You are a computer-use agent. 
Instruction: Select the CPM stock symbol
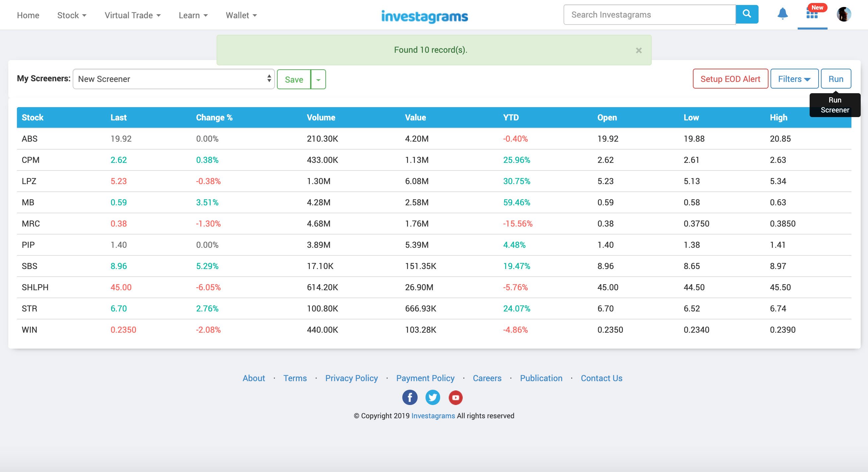(30, 160)
